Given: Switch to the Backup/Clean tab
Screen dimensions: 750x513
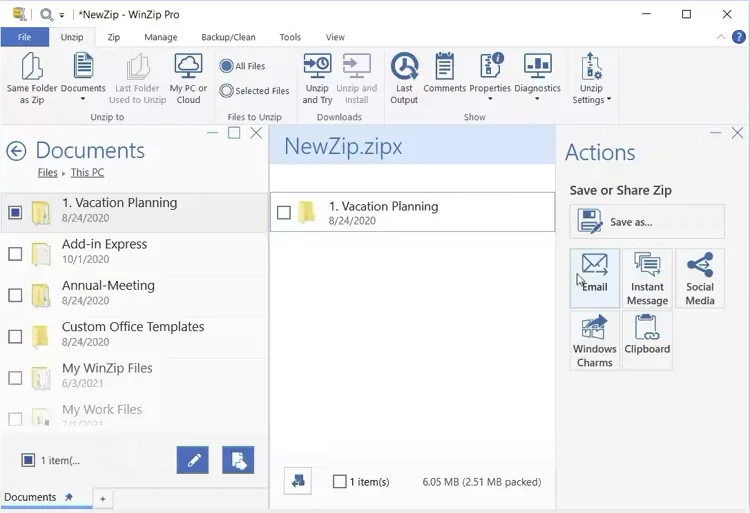Looking at the screenshot, I should [228, 37].
